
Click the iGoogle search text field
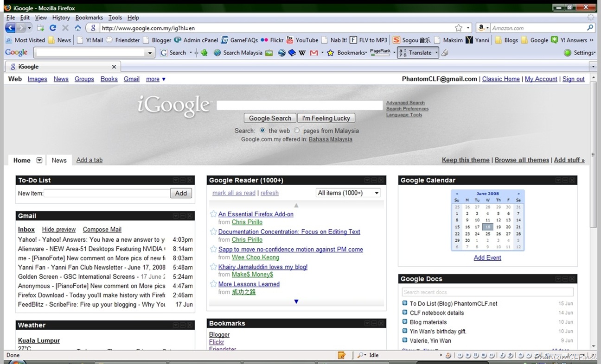300,105
